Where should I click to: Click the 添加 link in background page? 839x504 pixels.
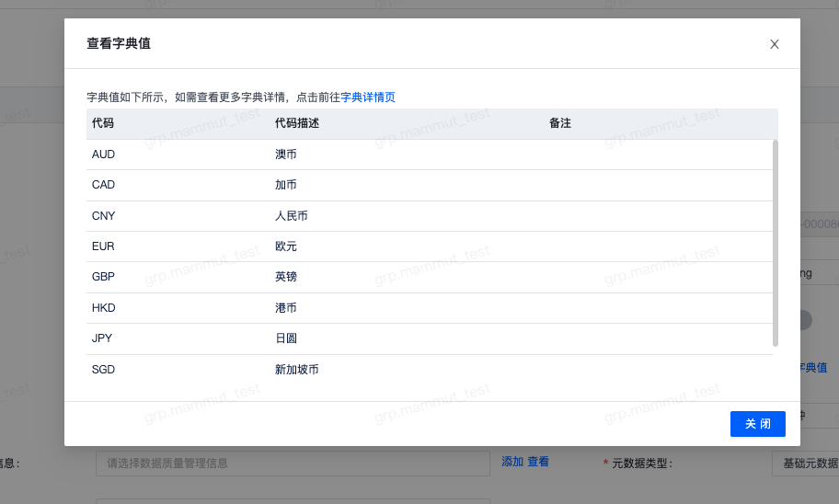tap(512, 462)
